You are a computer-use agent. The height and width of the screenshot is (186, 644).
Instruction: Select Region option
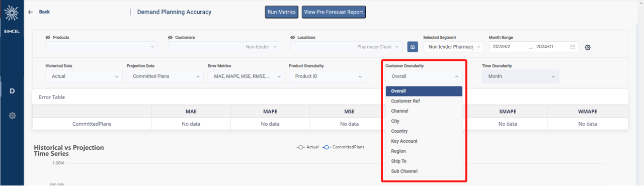coord(424,151)
